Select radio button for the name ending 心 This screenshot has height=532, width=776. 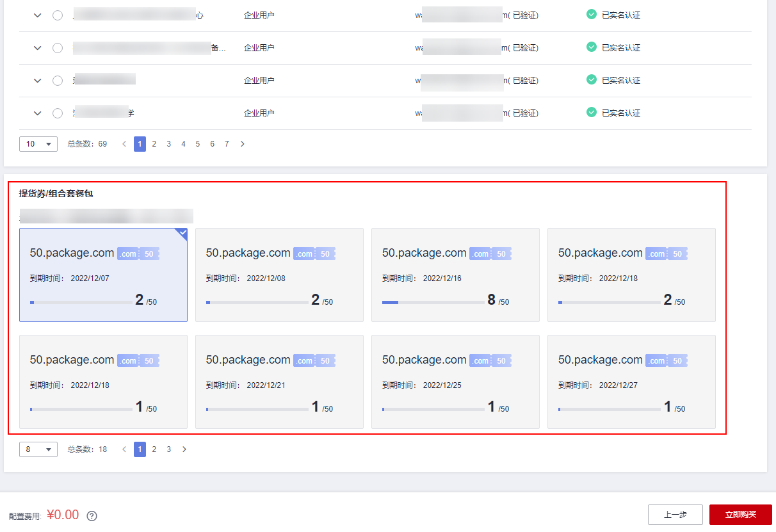tap(58, 15)
